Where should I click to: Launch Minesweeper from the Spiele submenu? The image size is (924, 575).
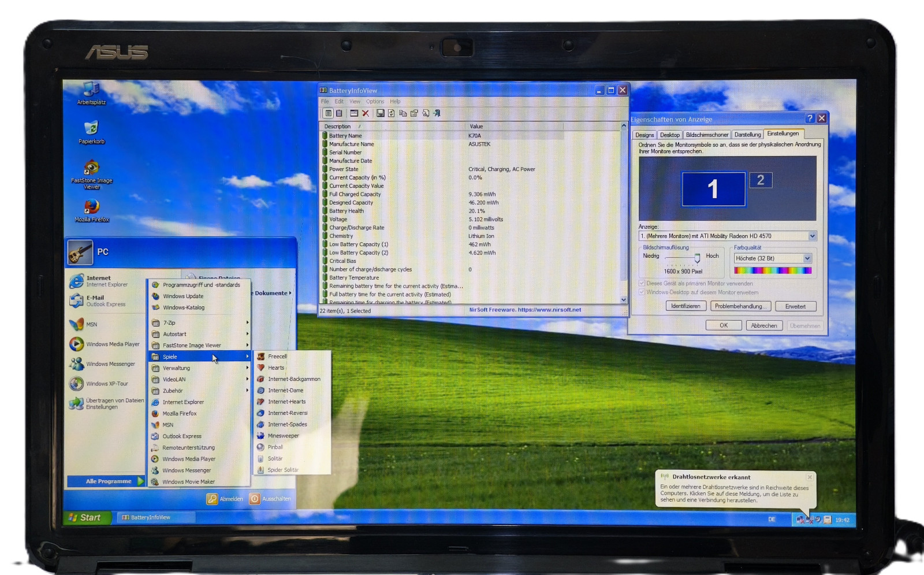[x=283, y=436]
